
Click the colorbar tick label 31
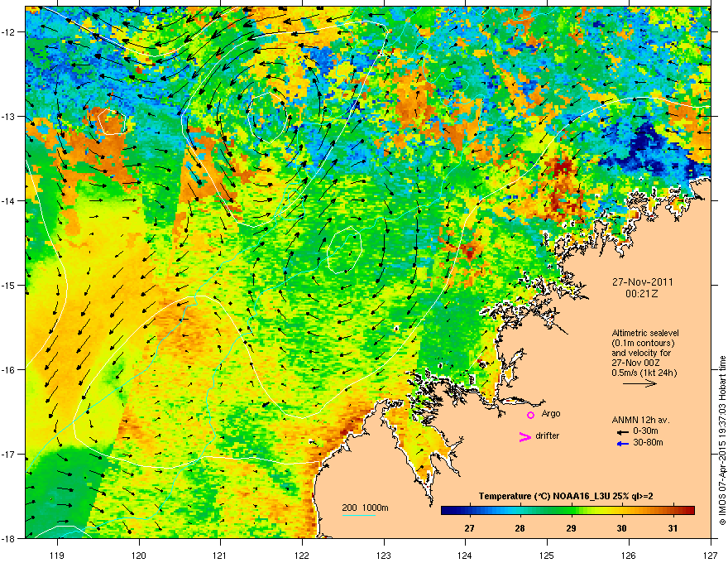(x=673, y=528)
